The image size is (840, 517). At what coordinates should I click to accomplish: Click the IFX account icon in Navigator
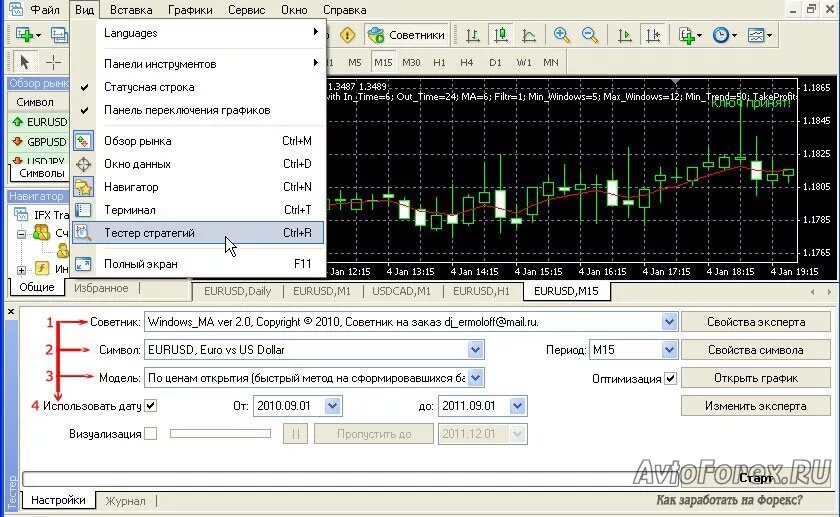20,215
